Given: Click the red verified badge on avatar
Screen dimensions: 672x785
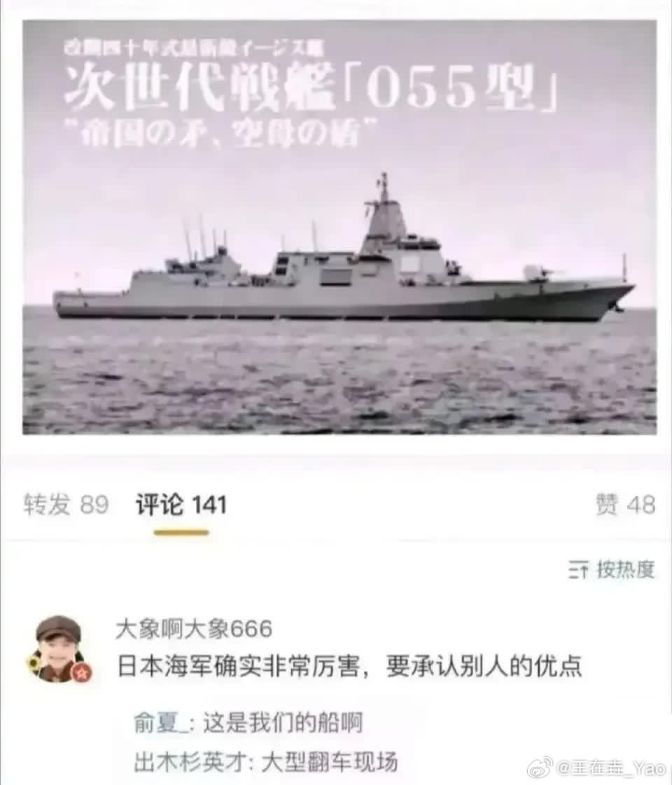Looking at the screenshot, I should point(82,674).
